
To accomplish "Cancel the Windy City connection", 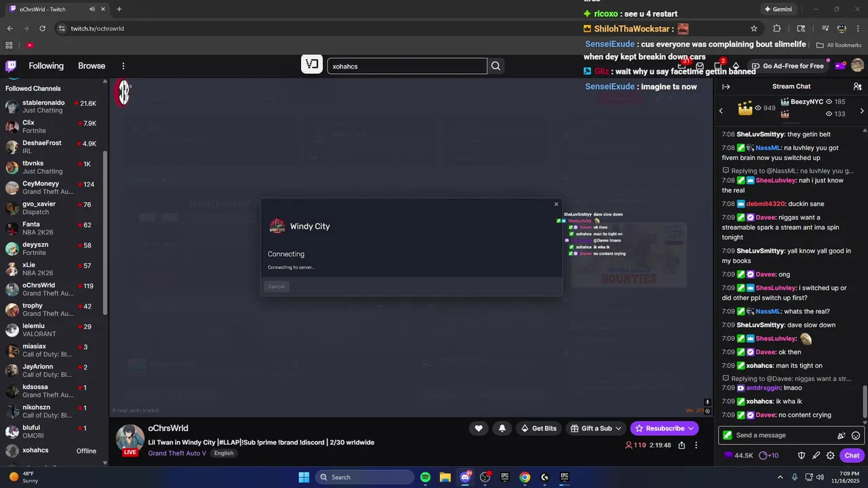I will point(277,287).
